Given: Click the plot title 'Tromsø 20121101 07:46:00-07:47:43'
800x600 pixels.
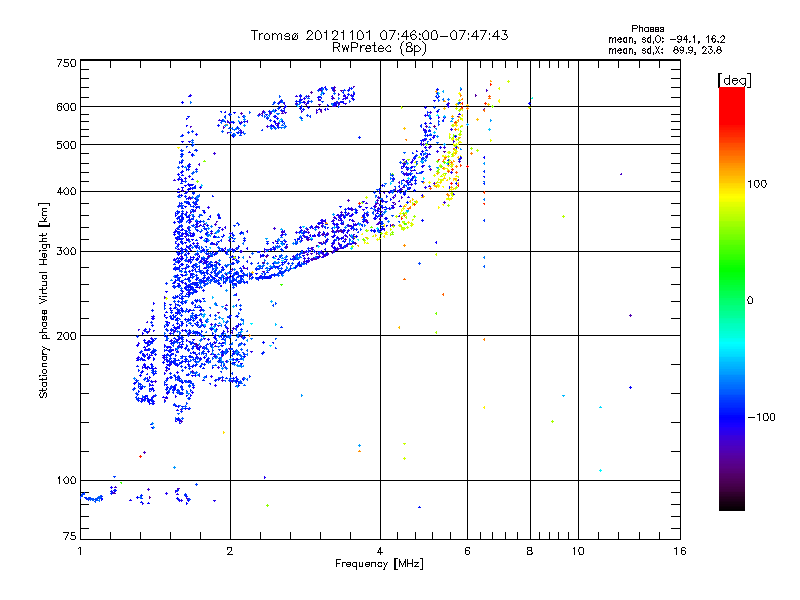Looking at the screenshot, I should 380,35.
